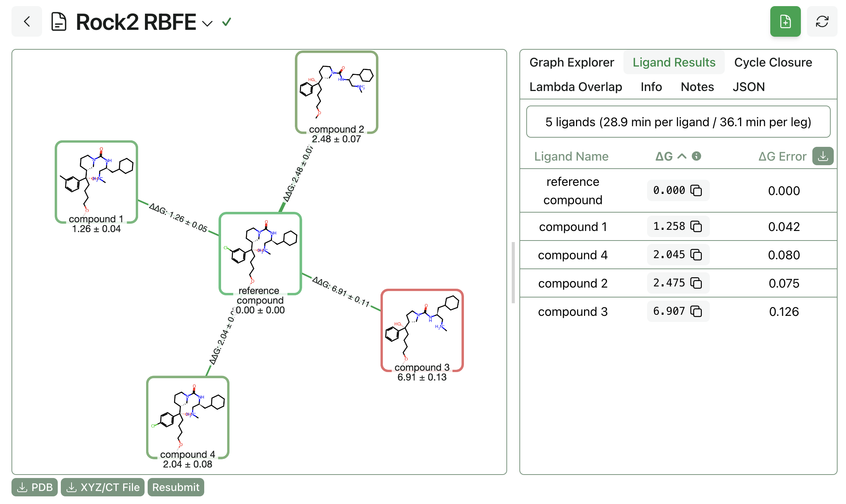
Task: Click the green checkmark beside the title
Action: [x=226, y=22]
